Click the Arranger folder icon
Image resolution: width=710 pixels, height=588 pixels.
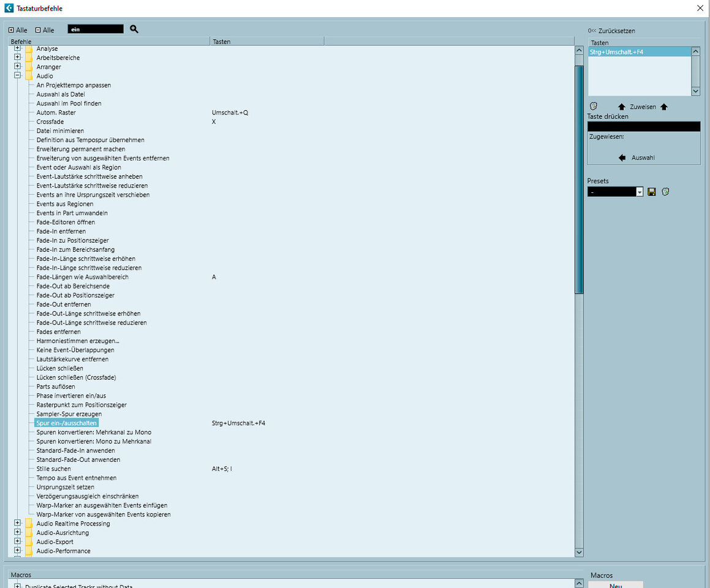pyautogui.click(x=29, y=67)
